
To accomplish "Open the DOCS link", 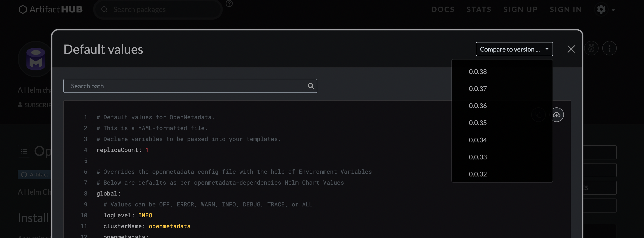I will click(442, 10).
